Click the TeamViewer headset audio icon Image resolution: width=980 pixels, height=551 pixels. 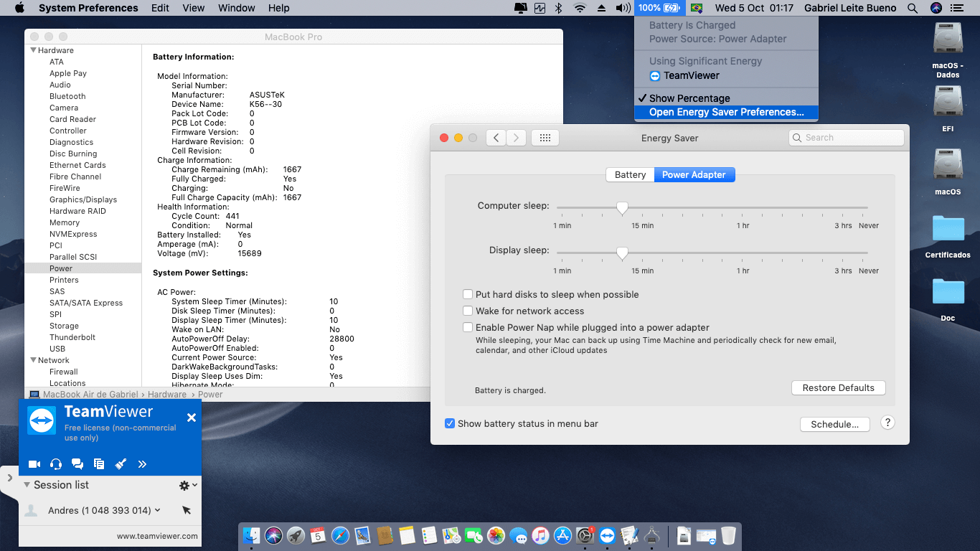(56, 464)
